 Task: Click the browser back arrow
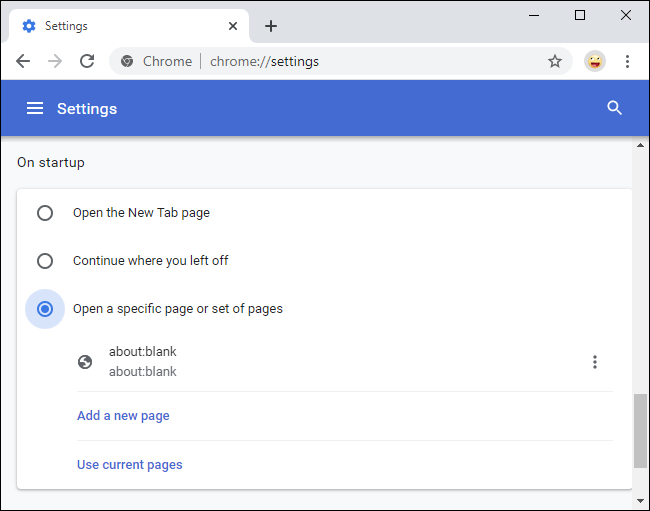point(23,61)
